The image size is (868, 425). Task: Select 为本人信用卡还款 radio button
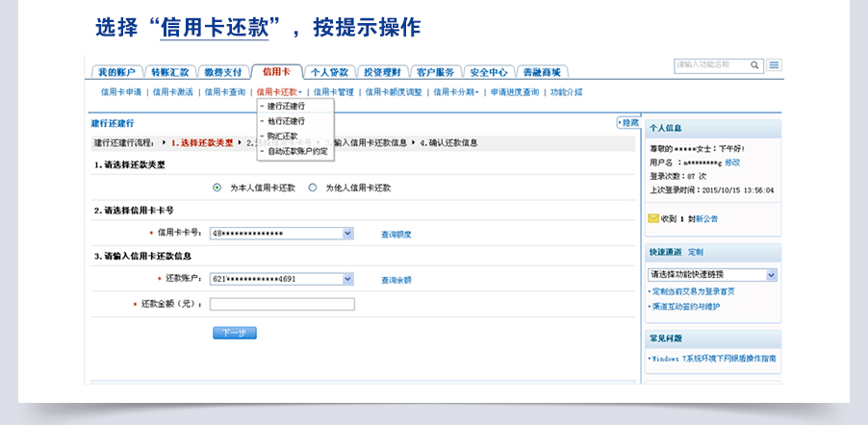tap(217, 187)
